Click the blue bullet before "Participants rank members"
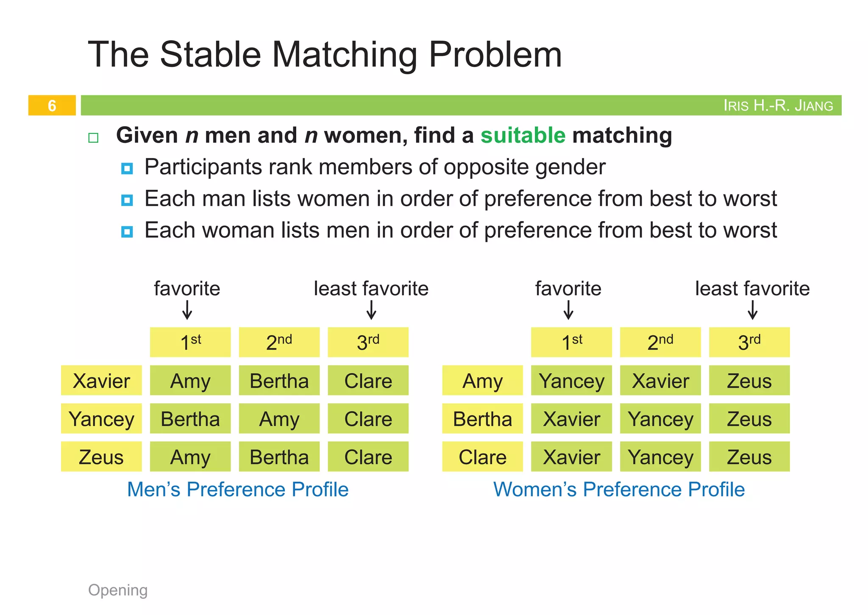This screenshot has height=615, width=868. [x=127, y=169]
